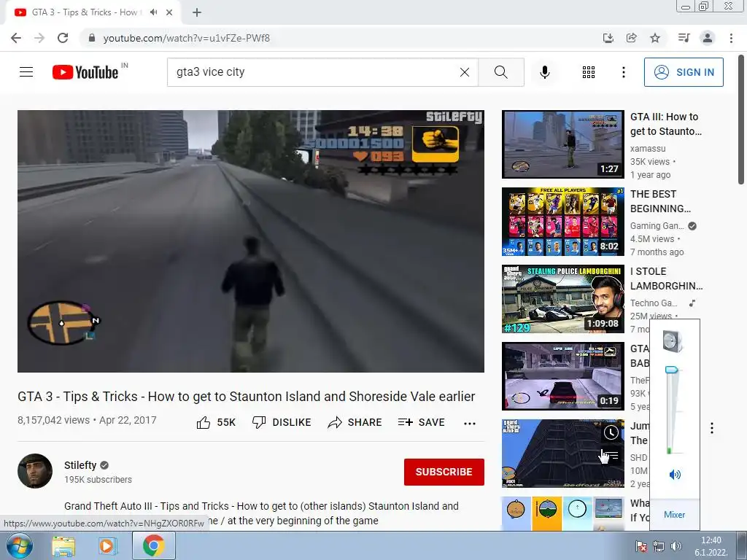747x560 pixels.
Task: Open the Windows Start menu
Action: coord(19,545)
